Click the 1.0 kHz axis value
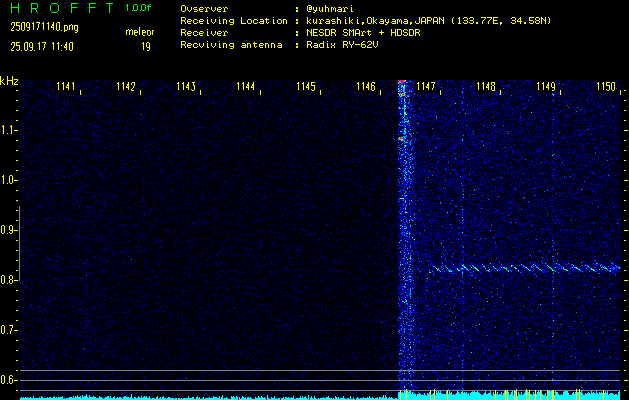This screenshot has width=629, height=400. click(7, 181)
